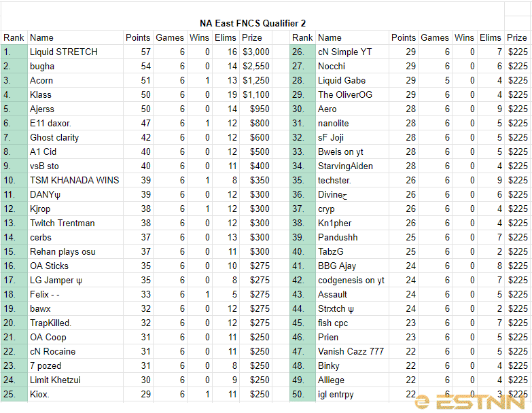Select the $800 prize cell

pos(256,123)
